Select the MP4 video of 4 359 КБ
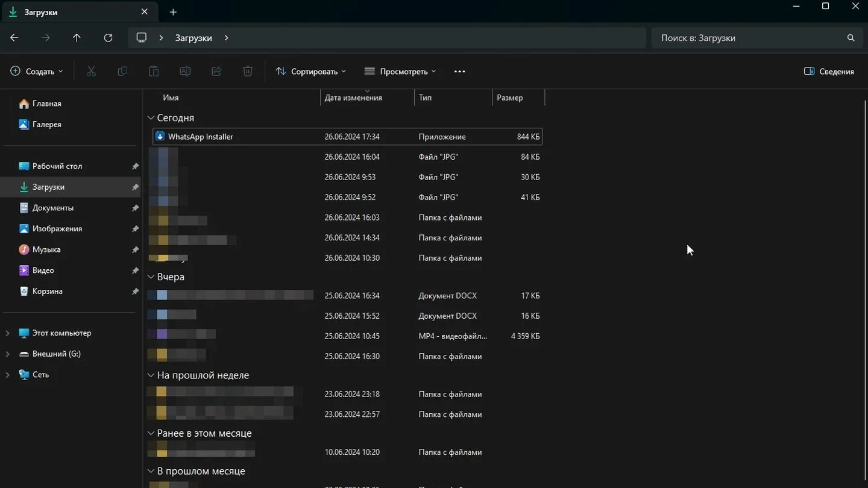 348,336
